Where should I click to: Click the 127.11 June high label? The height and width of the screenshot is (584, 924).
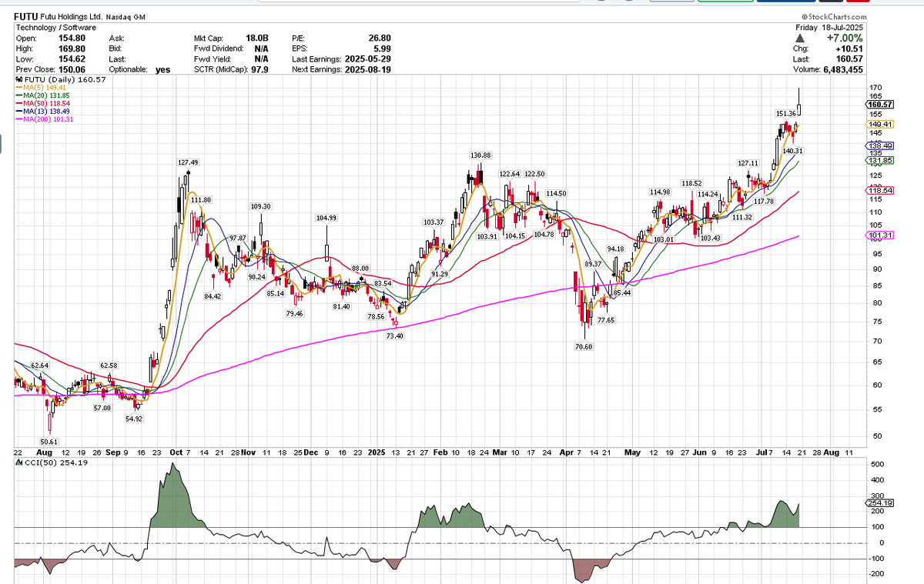[748, 163]
